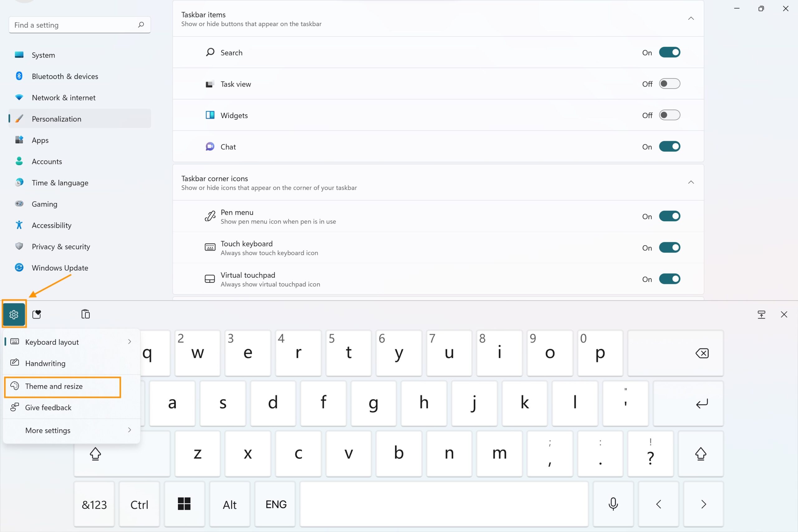Collapse the Taskbar items section
Viewport: 798px width, 532px height.
(690, 19)
